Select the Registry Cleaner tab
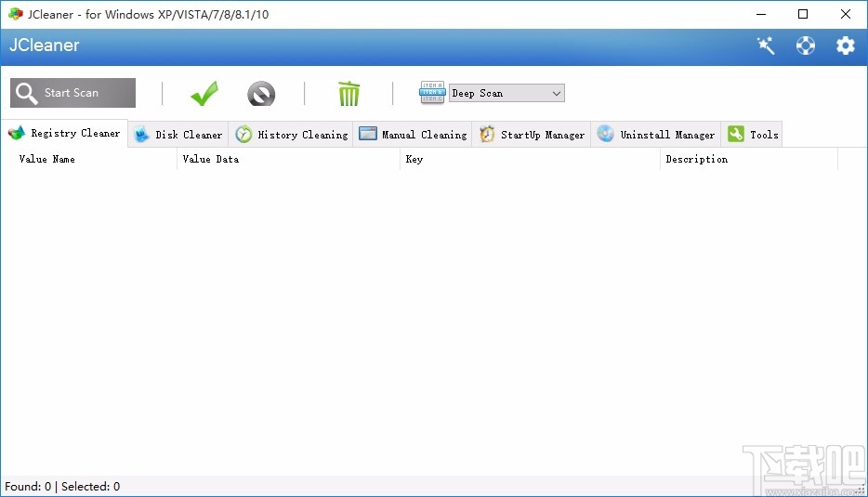868x497 pixels. [64, 133]
